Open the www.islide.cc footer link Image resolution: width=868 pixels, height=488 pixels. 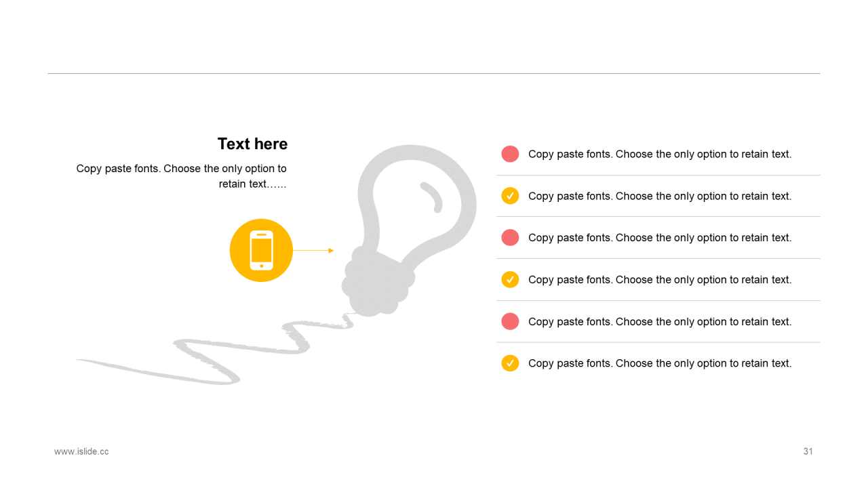81,451
